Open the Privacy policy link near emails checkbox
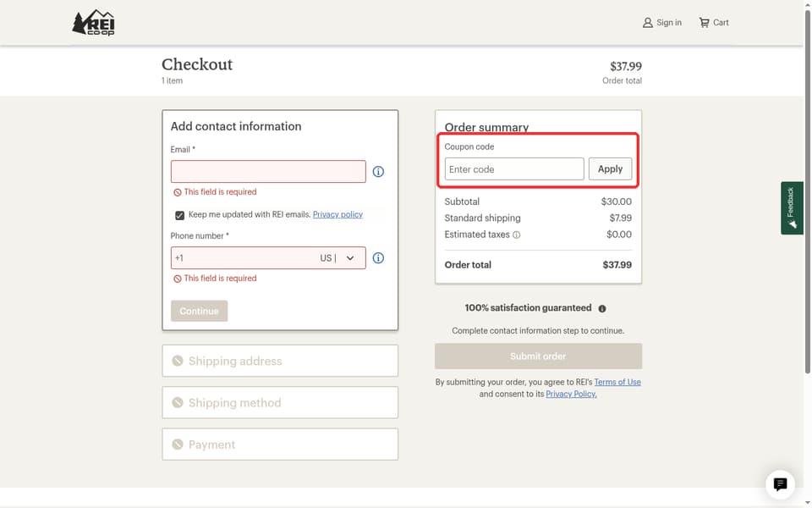The width and height of the screenshot is (812, 508). [337, 214]
